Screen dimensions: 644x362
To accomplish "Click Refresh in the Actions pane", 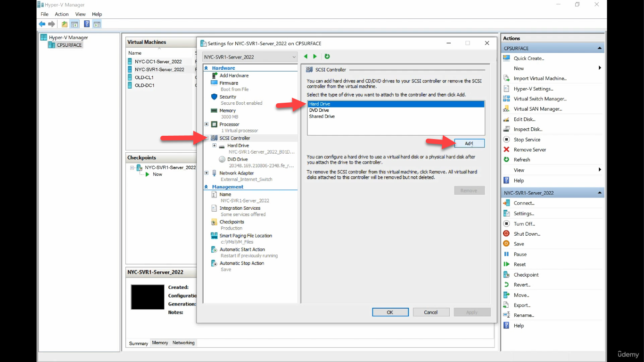I will [522, 160].
